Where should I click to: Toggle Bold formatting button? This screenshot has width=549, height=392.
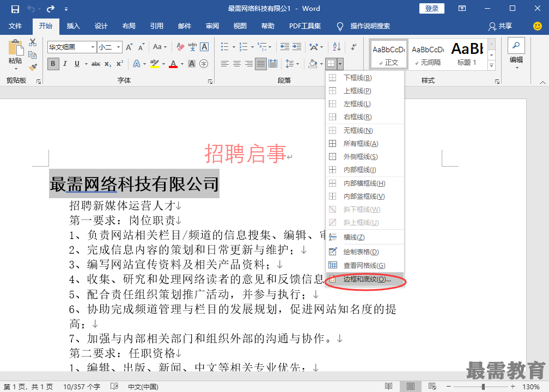coord(53,64)
